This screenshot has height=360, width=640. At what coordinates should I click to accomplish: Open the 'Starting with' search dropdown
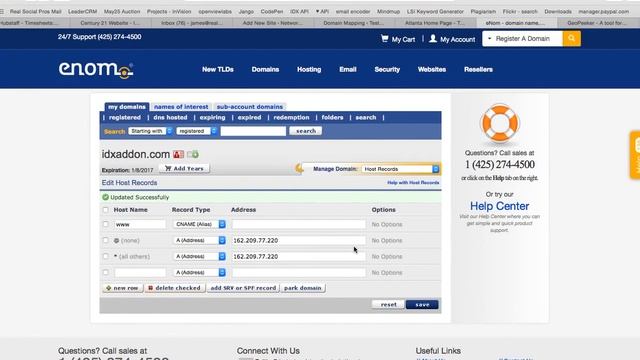[150, 131]
